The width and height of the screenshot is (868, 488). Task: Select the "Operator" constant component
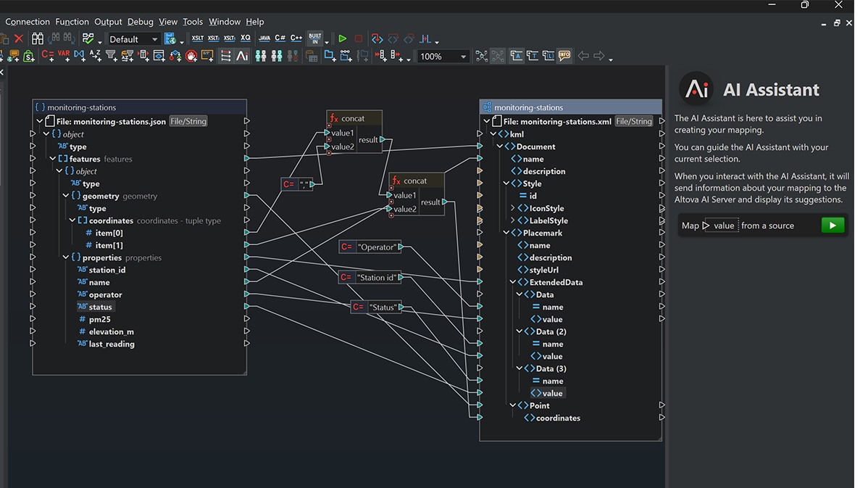371,247
